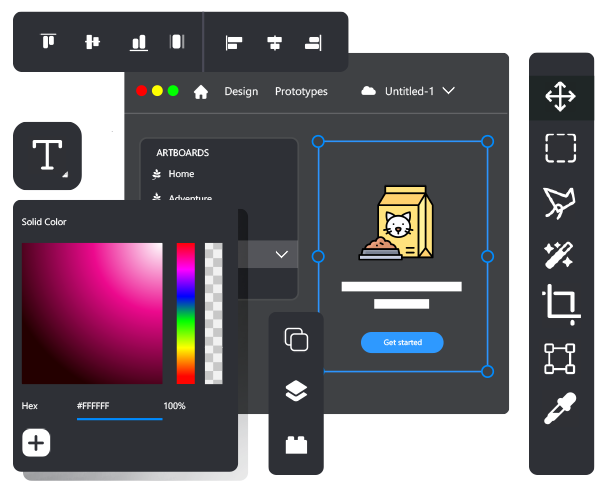Click the cat food bag illustration
The width and height of the screenshot is (600, 487).
click(396, 223)
